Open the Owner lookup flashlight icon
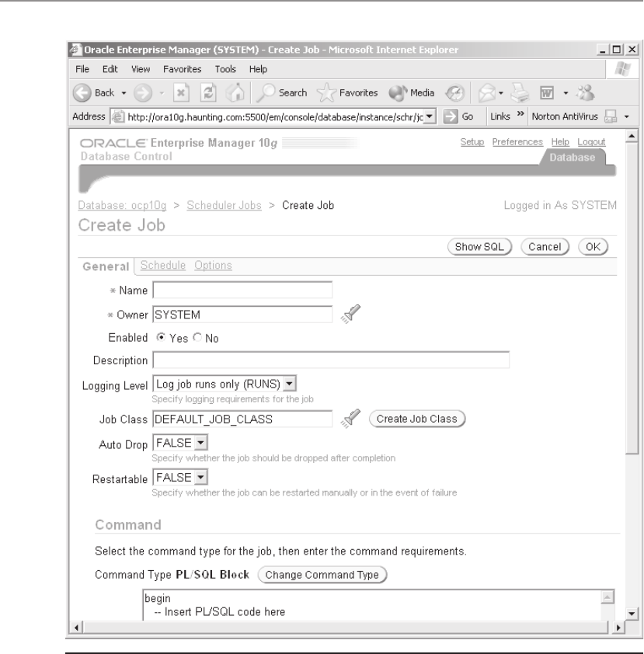Screen dimensions: 644x654 click(x=350, y=314)
